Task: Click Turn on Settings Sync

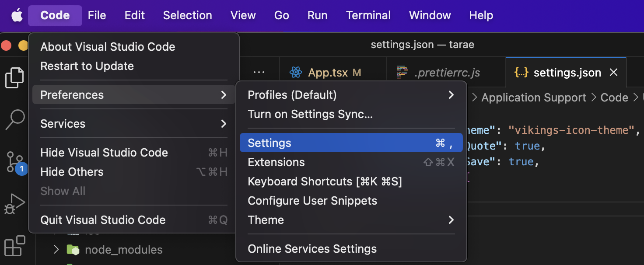Action: [x=310, y=114]
